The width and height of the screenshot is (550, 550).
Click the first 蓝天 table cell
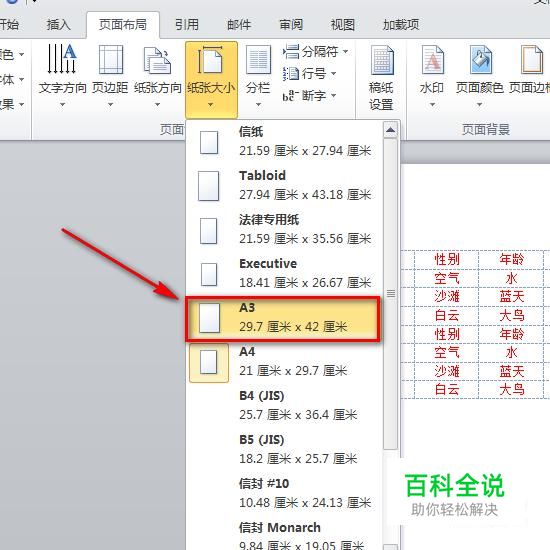pos(511,297)
